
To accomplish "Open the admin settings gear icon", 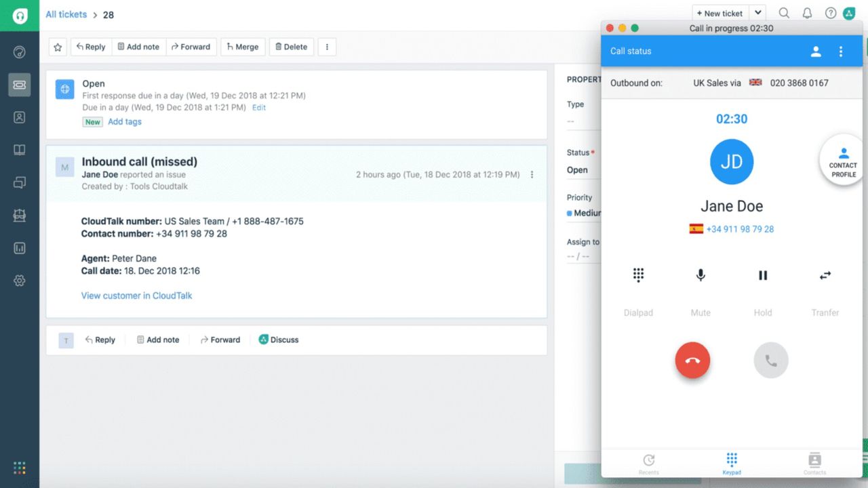I will point(20,281).
